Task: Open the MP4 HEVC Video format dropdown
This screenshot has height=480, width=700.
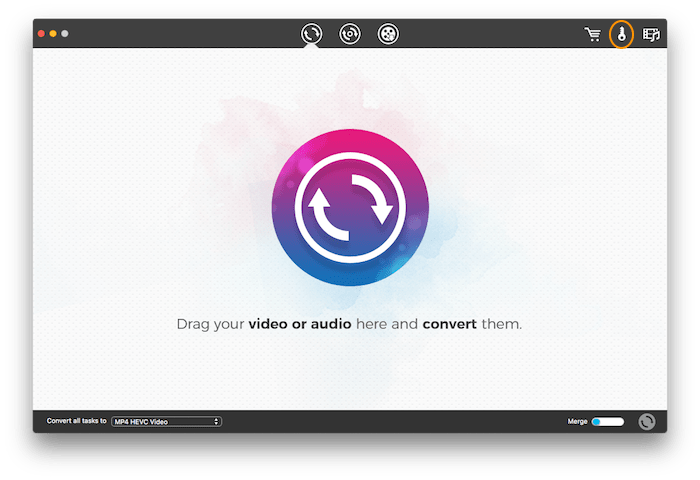Action: [167, 422]
